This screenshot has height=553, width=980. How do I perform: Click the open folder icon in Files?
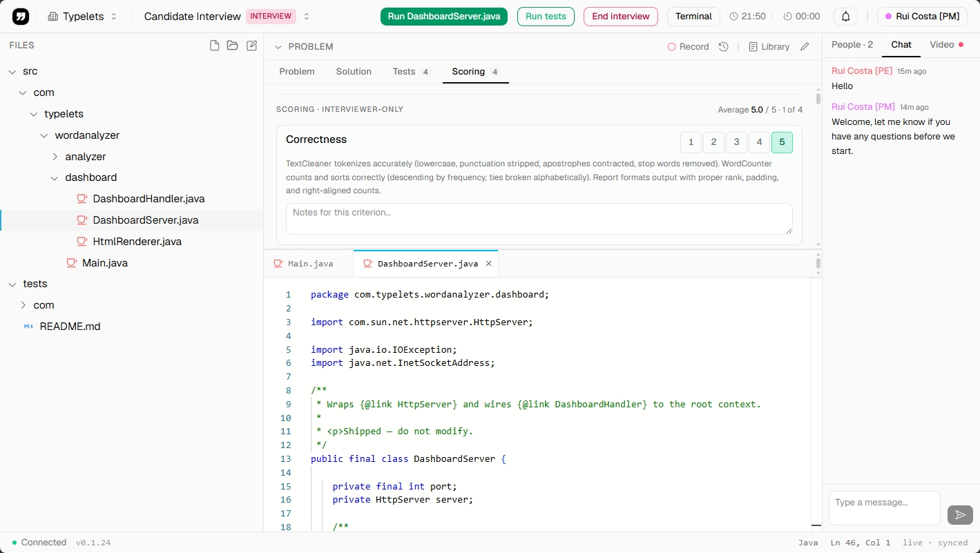(x=233, y=46)
